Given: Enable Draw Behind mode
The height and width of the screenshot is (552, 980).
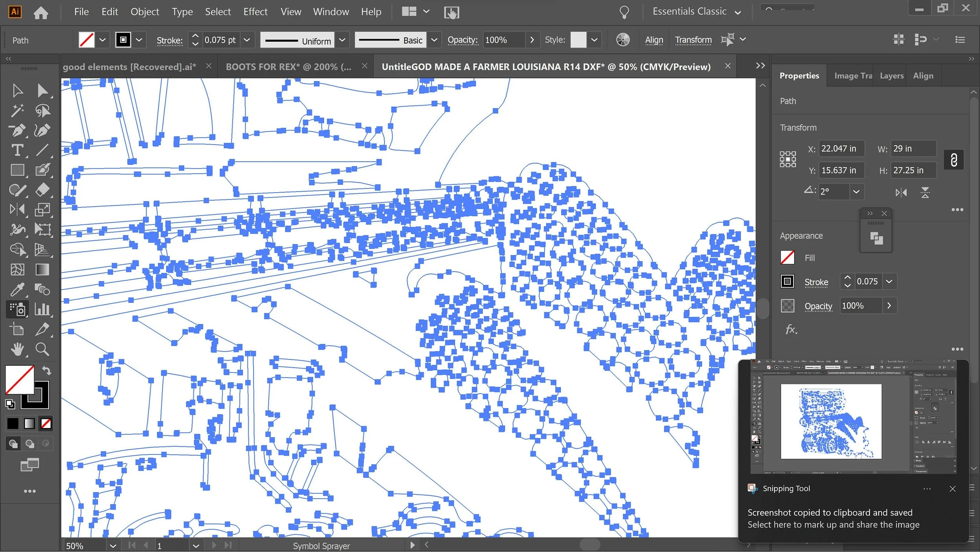Looking at the screenshot, I should point(29,444).
